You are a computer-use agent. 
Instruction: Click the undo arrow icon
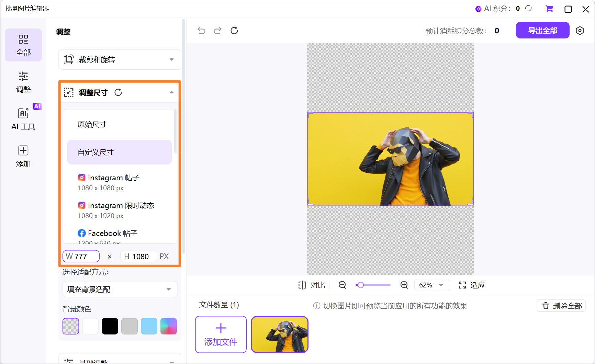tap(201, 31)
